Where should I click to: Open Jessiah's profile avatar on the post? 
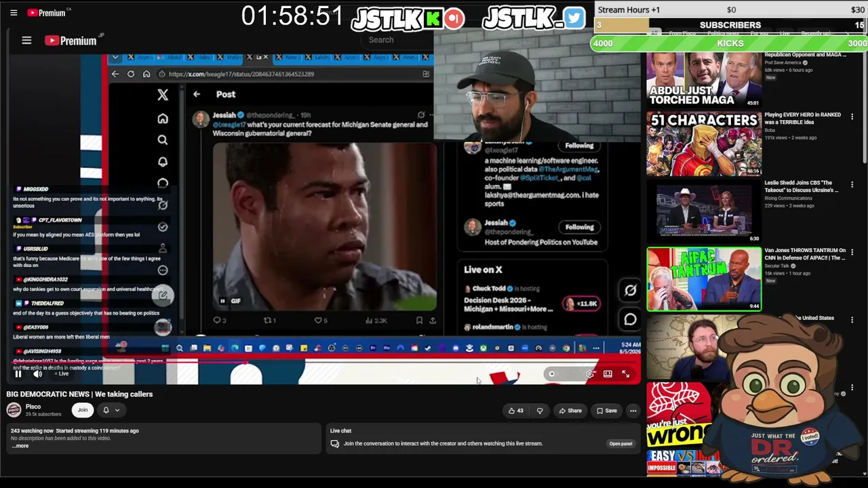point(201,120)
